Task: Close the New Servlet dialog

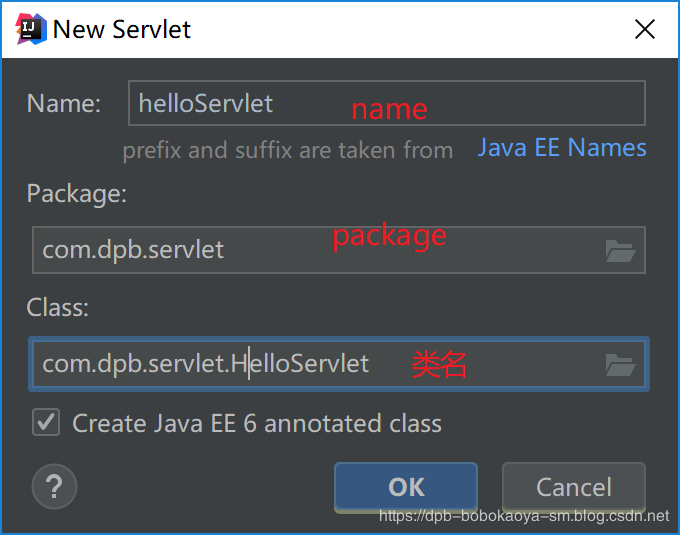Action: pos(645,29)
